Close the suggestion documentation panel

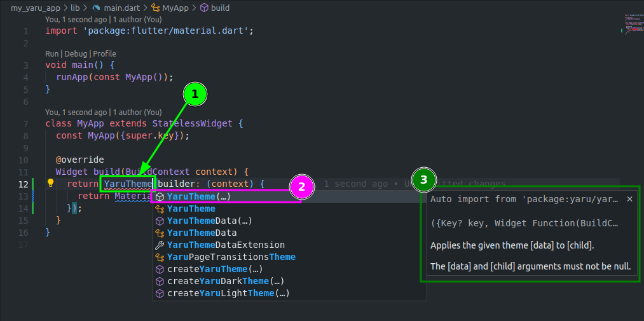629,199
